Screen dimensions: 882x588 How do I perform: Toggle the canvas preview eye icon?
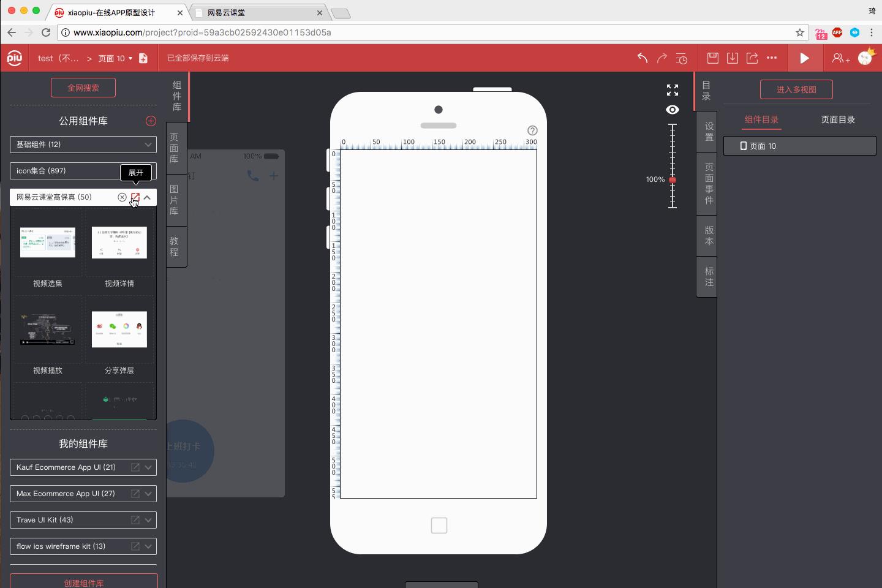pyautogui.click(x=673, y=110)
